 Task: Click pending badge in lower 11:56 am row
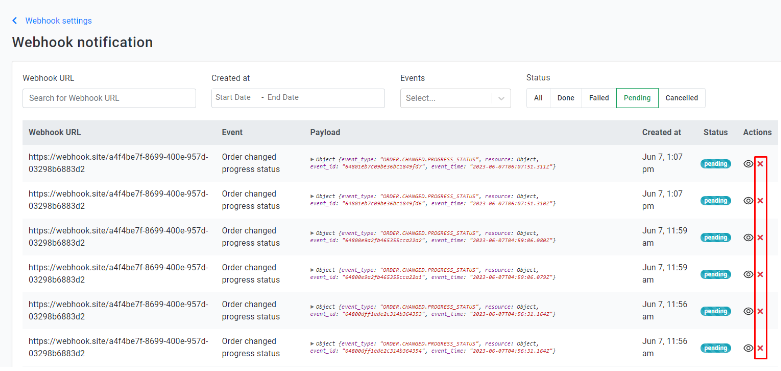coord(715,348)
